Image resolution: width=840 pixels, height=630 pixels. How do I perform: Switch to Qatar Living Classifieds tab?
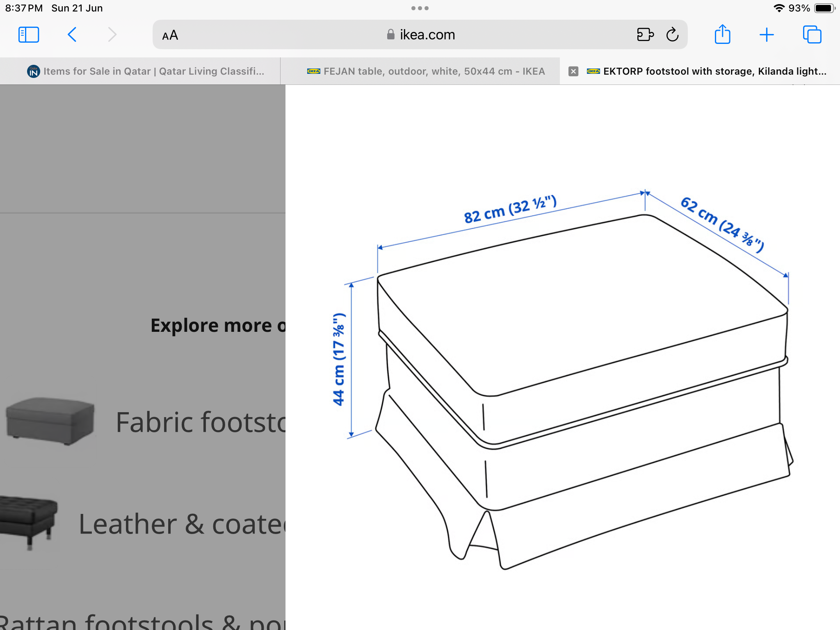140,71
